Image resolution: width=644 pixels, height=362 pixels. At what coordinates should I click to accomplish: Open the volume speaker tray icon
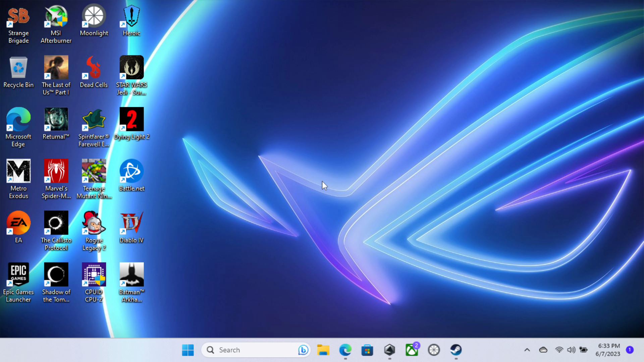[571, 350]
